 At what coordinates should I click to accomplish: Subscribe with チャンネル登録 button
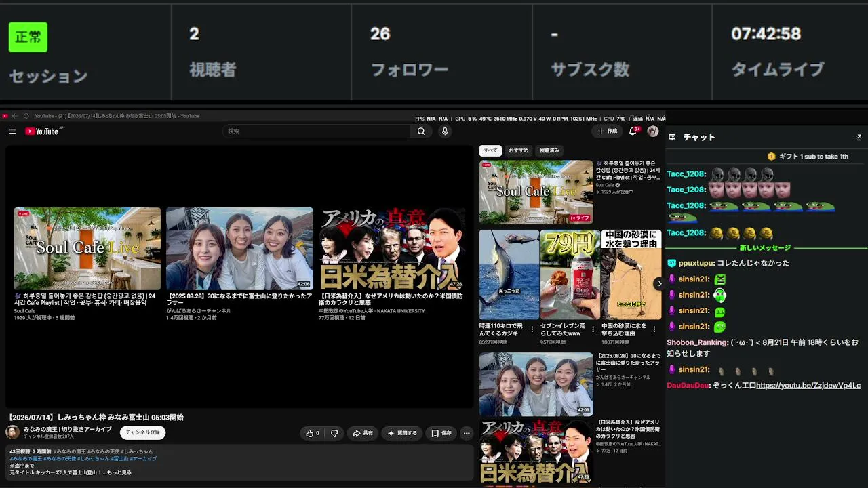pos(142,432)
